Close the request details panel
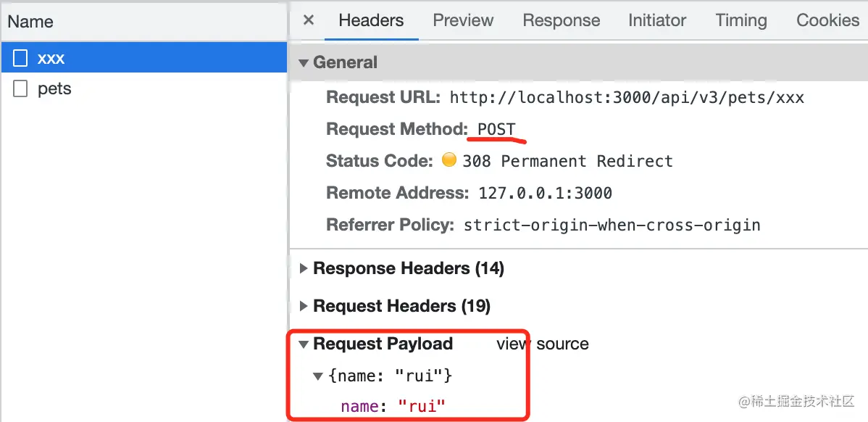Image resolution: width=868 pixels, height=422 pixels. coord(309,20)
